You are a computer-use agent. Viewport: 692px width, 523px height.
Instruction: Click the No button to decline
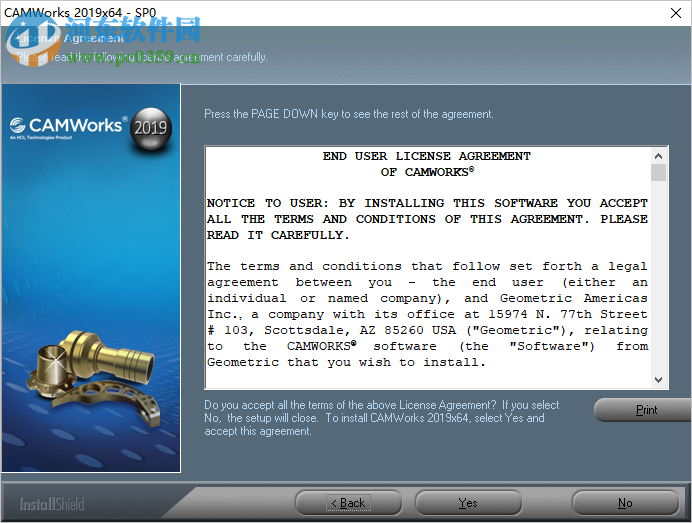[x=625, y=503]
